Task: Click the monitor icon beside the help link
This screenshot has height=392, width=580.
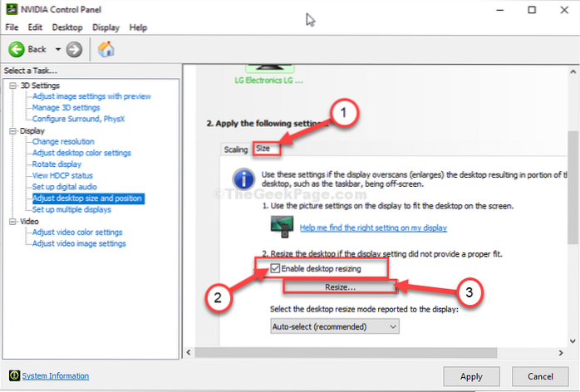Action: pyautogui.click(x=282, y=226)
